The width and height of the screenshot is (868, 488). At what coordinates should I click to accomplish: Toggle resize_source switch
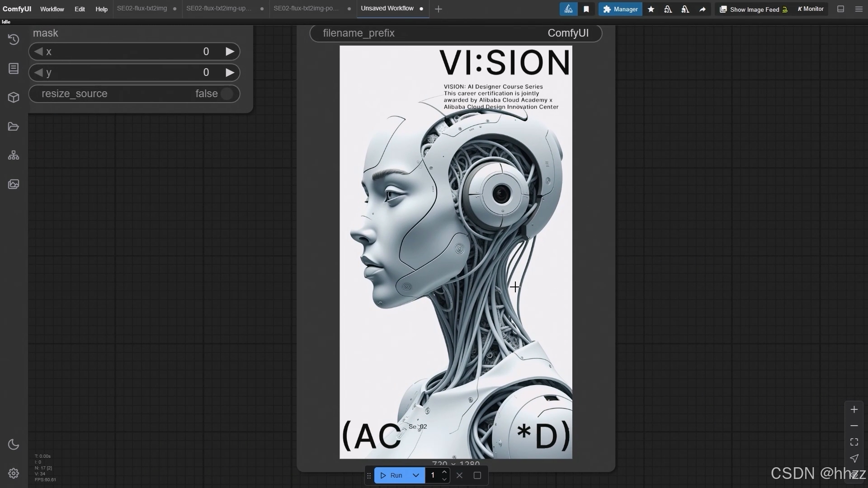pyautogui.click(x=227, y=94)
